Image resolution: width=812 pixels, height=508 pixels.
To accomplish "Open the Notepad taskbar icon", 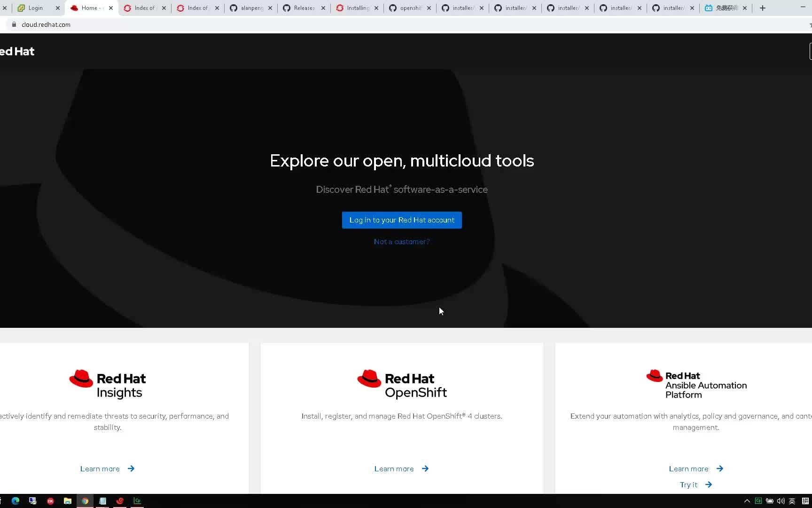I will click(102, 501).
